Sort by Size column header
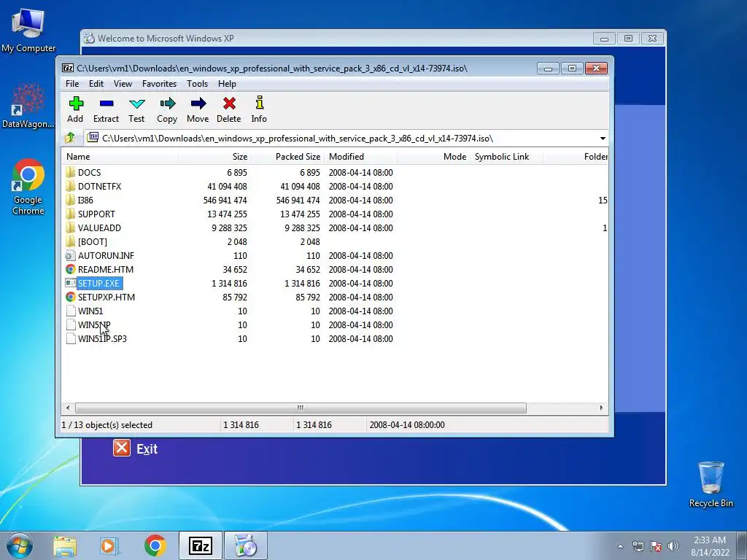 click(215, 157)
